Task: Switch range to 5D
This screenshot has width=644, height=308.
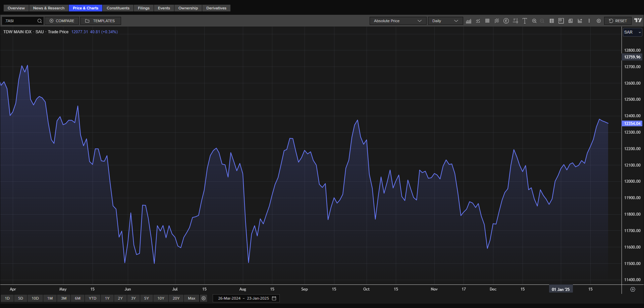Action: click(x=21, y=298)
